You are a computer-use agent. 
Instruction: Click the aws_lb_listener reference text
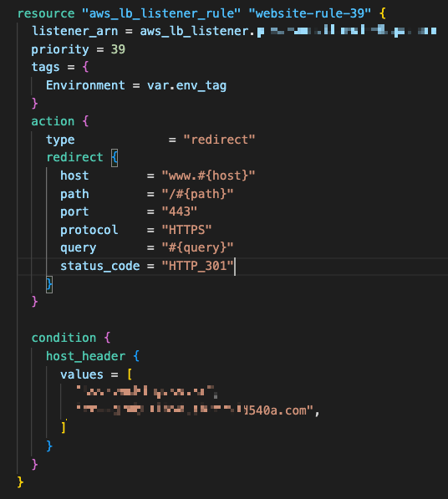click(194, 31)
